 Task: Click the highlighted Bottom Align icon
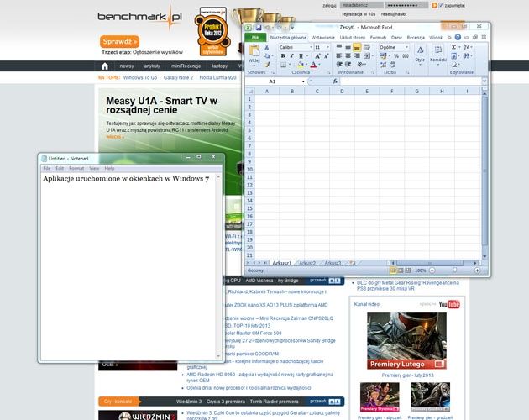[x=357, y=47]
